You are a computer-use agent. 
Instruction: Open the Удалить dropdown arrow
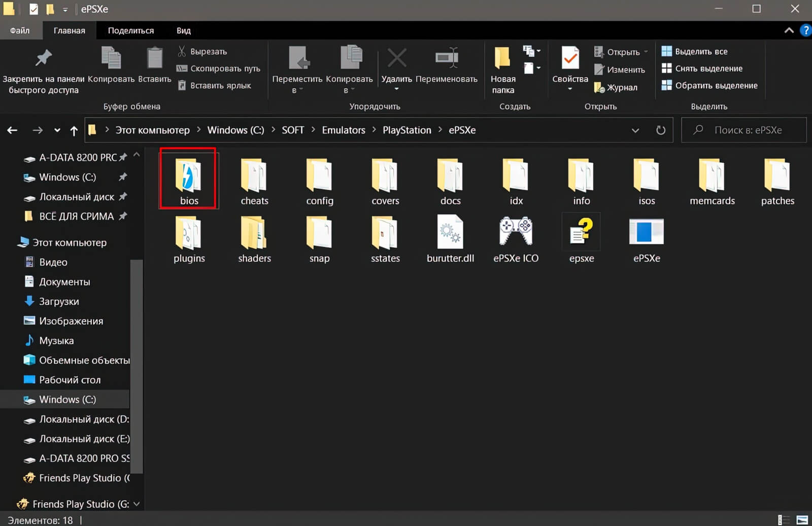pyautogui.click(x=397, y=90)
